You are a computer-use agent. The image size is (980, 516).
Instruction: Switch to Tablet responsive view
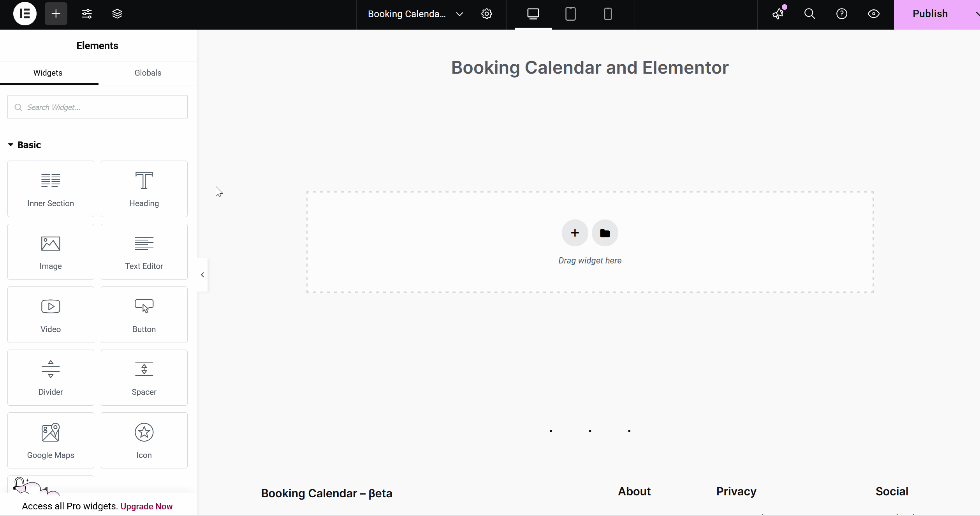pos(570,14)
